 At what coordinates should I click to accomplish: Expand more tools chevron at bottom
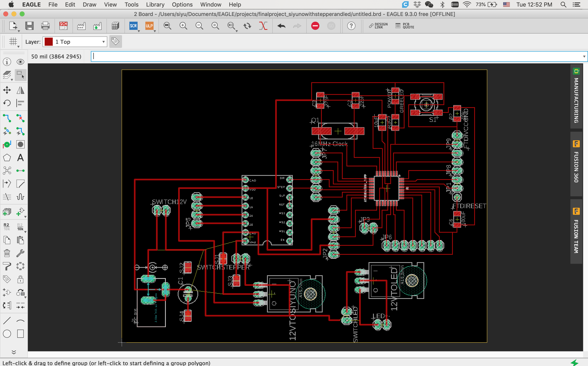[x=14, y=352]
